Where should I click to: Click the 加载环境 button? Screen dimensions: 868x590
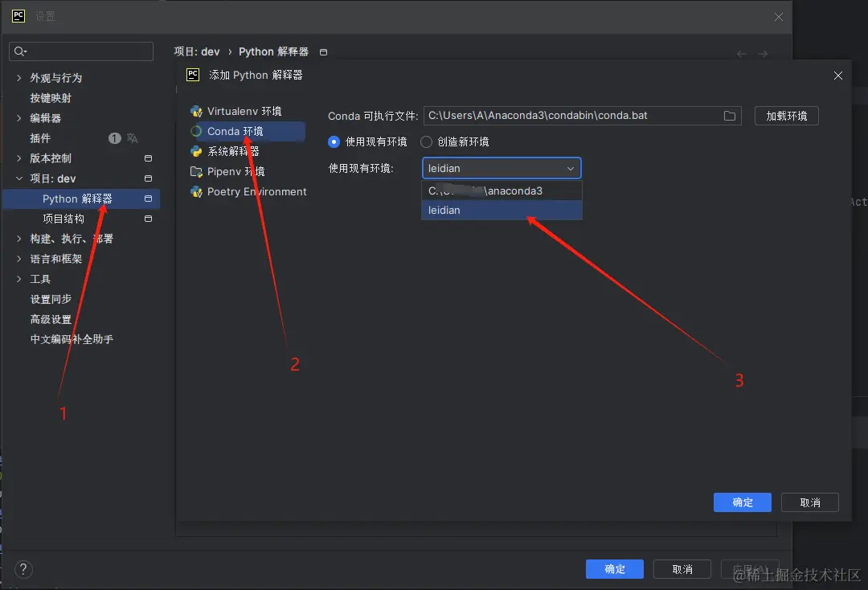coord(786,116)
